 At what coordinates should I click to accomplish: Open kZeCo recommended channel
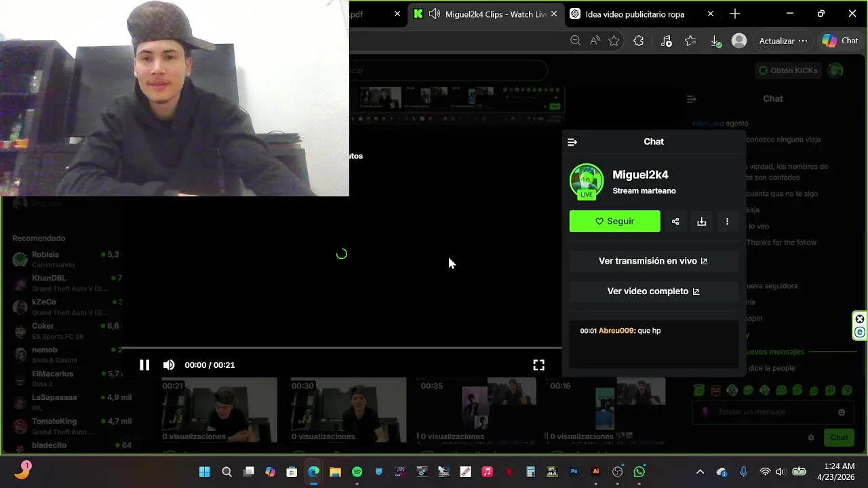coord(66,306)
